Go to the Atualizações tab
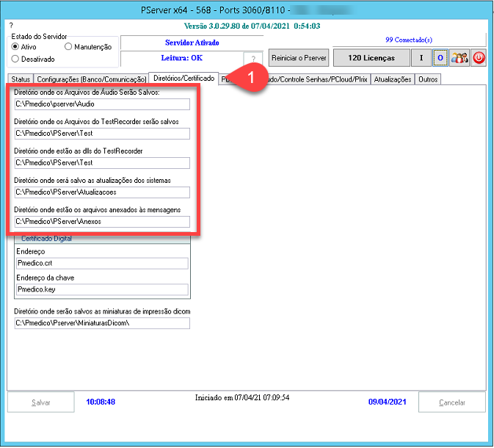Screen dimensions: 494x448 tap(393, 79)
